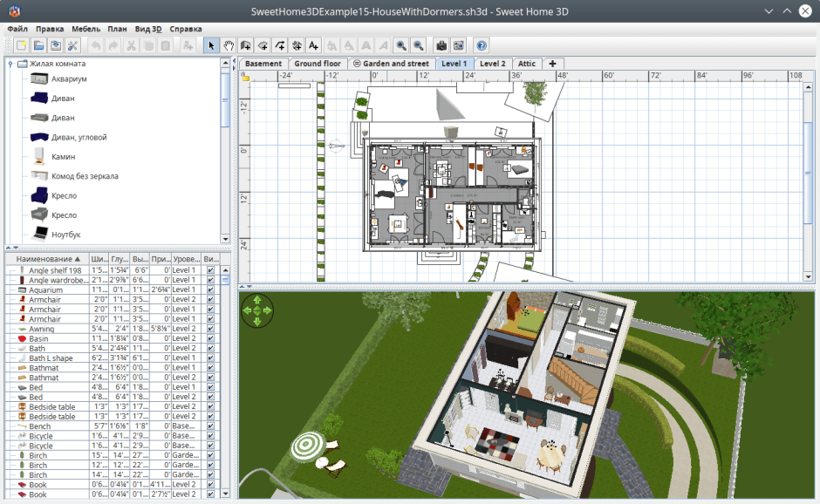Create 3D video from toolbar
Image resolution: width=820 pixels, height=504 pixels.
tap(459, 45)
